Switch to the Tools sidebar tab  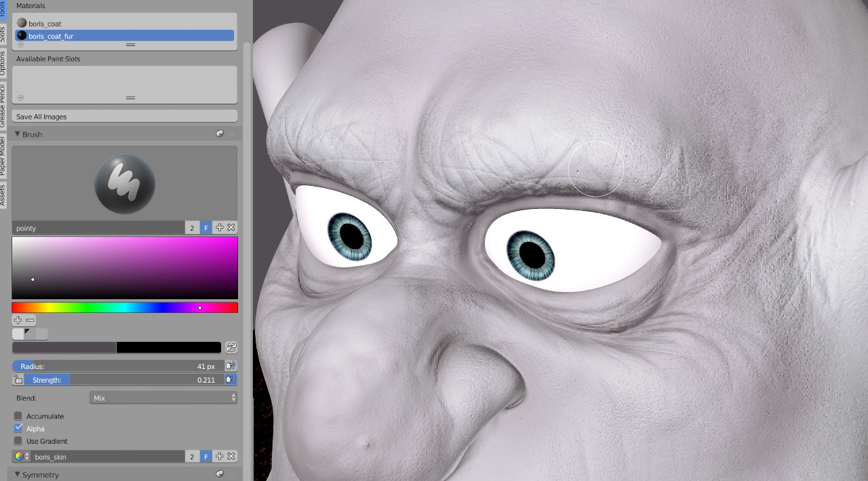tap(3, 8)
